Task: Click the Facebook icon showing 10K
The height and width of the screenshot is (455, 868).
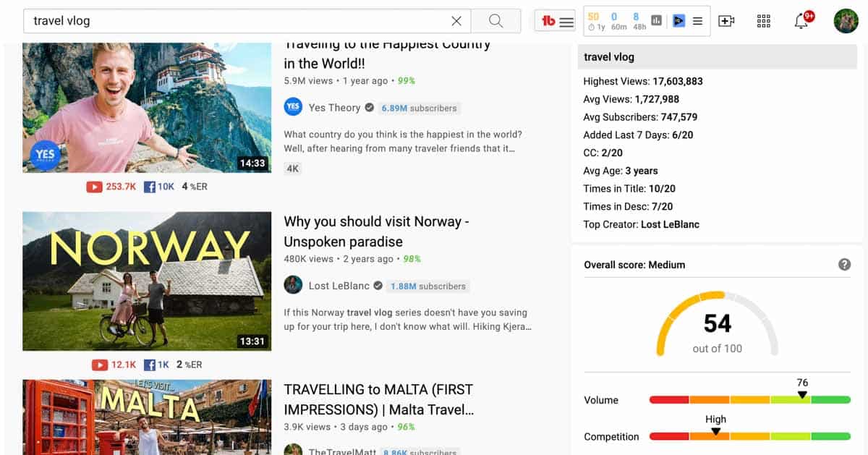Action: [150, 187]
